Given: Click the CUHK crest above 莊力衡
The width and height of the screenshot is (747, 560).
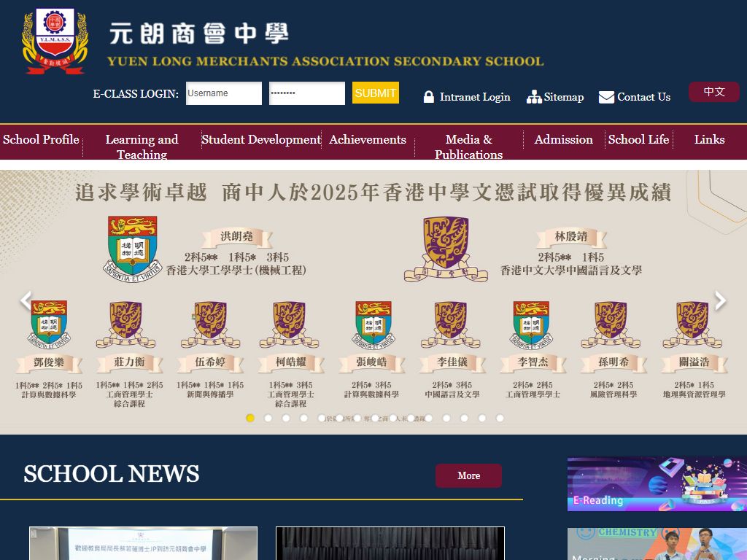Looking at the screenshot, I should coord(125,324).
